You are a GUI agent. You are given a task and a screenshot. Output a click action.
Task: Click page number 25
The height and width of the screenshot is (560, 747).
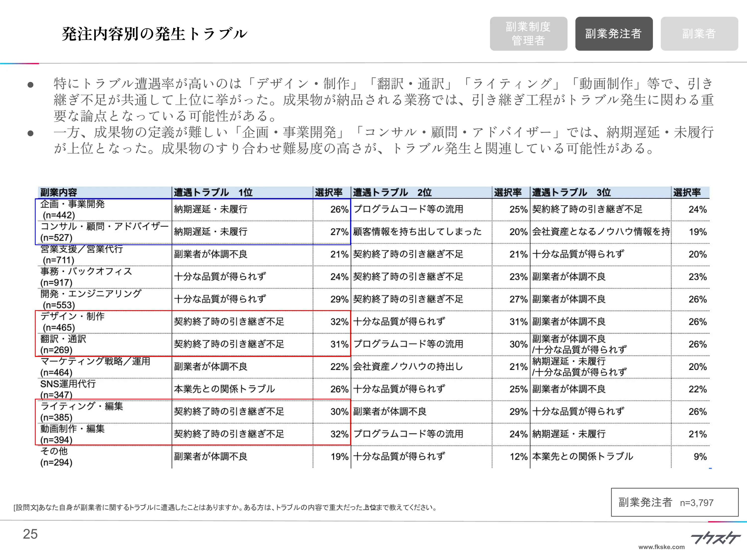click(30, 534)
